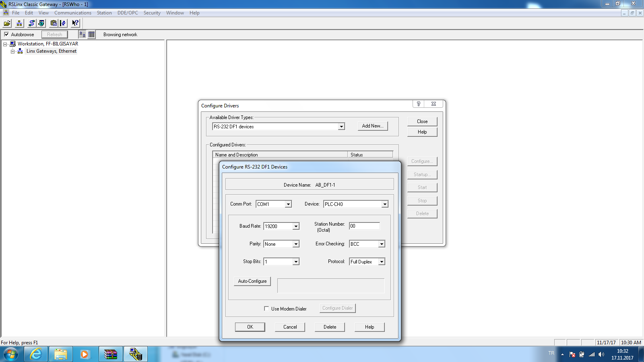Image resolution: width=644 pixels, height=362 pixels.
Task: Open the DDE/OPC menu
Action: pyautogui.click(x=128, y=13)
